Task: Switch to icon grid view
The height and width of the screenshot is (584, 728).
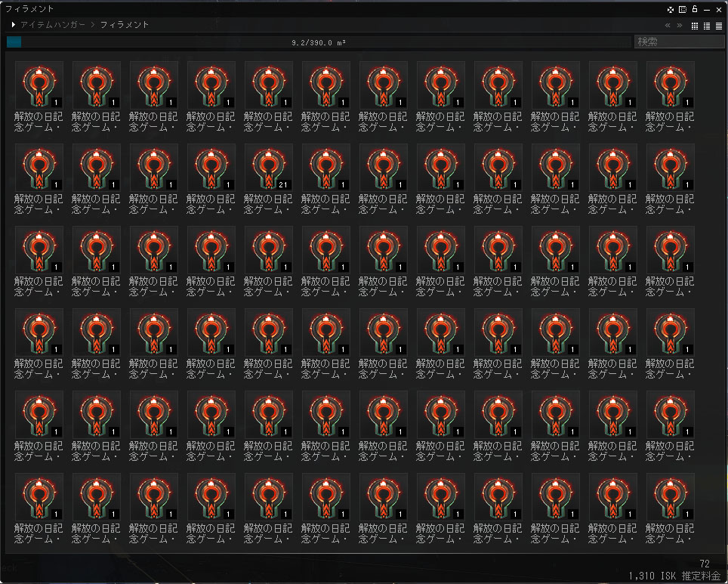Action: pos(695,26)
